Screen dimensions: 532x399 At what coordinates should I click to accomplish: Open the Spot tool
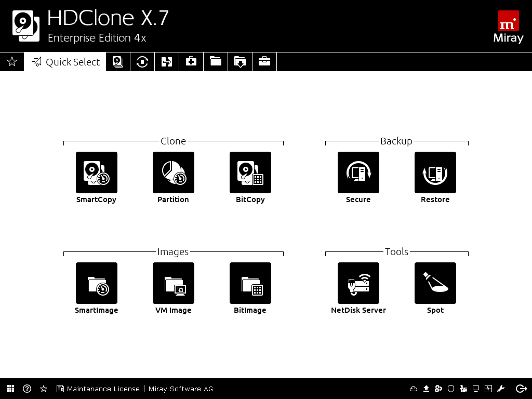point(435,283)
